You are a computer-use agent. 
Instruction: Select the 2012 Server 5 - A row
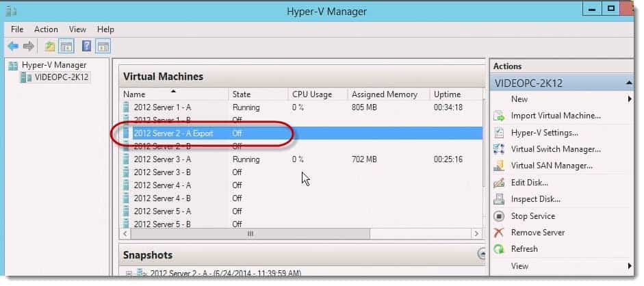tap(301, 211)
